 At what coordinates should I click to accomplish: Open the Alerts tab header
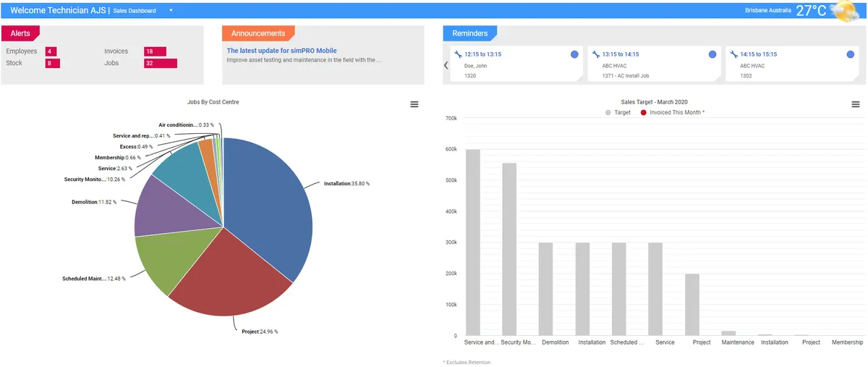(20, 33)
